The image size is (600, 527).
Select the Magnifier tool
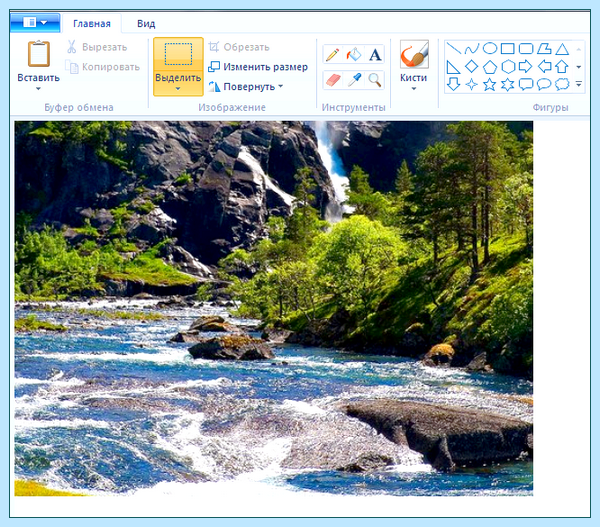click(375, 80)
